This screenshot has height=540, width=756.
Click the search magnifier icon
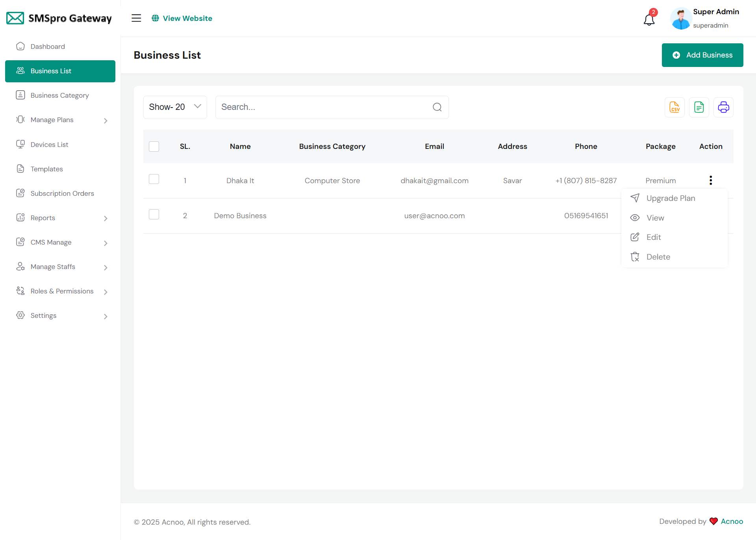[437, 107]
